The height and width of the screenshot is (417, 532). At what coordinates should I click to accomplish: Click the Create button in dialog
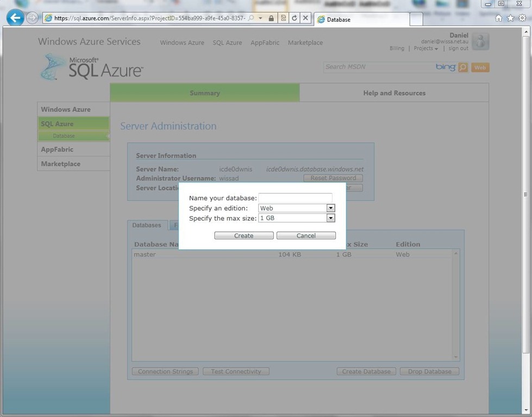pyautogui.click(x=244, y=236)
